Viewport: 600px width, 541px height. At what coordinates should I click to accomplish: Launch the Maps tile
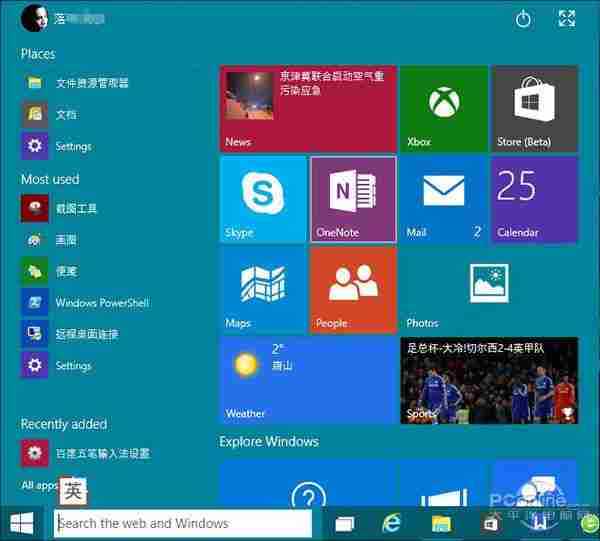point(263,290)
